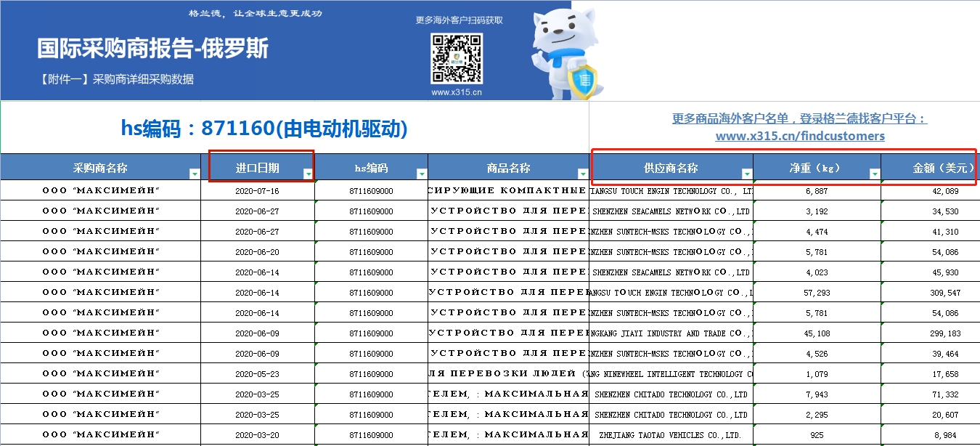
Task: Select the net weight cell 3,192
Action: coord(817,211)
